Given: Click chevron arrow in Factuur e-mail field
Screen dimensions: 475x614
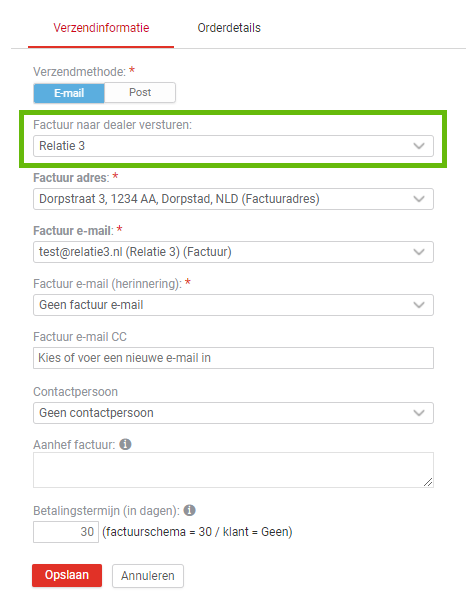Looking at the screenshot, I should (x=419, y=252).
